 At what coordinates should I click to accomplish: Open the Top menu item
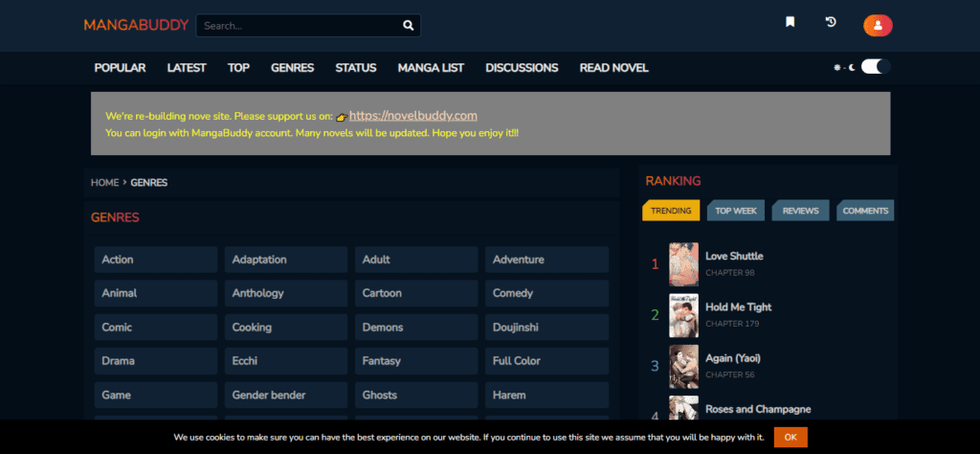point(238,68)
